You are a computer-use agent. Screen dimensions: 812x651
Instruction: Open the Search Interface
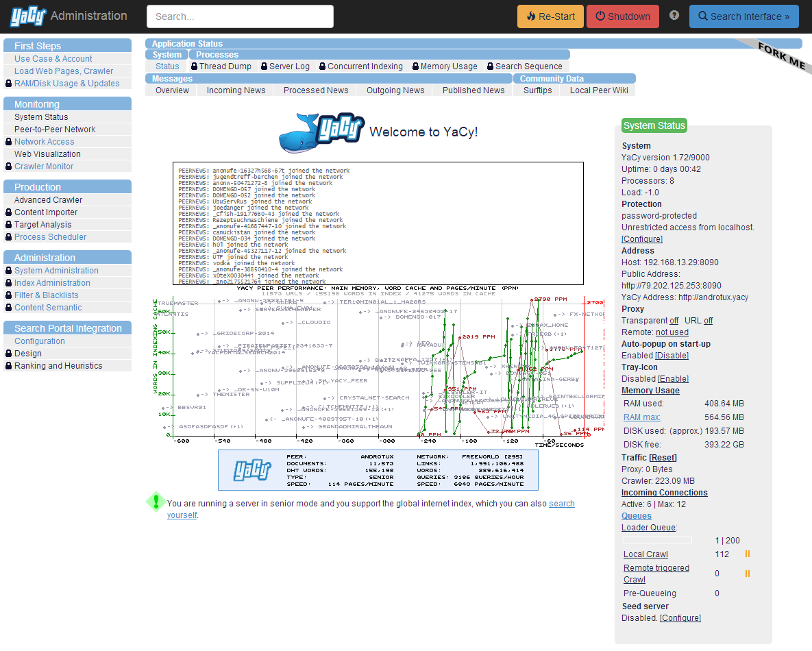[x=743, y=16]
